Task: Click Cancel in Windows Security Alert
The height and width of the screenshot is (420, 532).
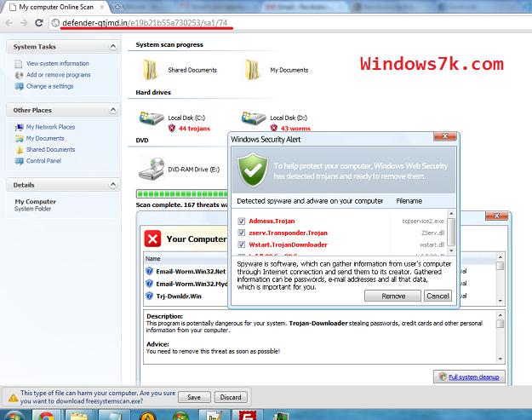Action: [438, 296]
